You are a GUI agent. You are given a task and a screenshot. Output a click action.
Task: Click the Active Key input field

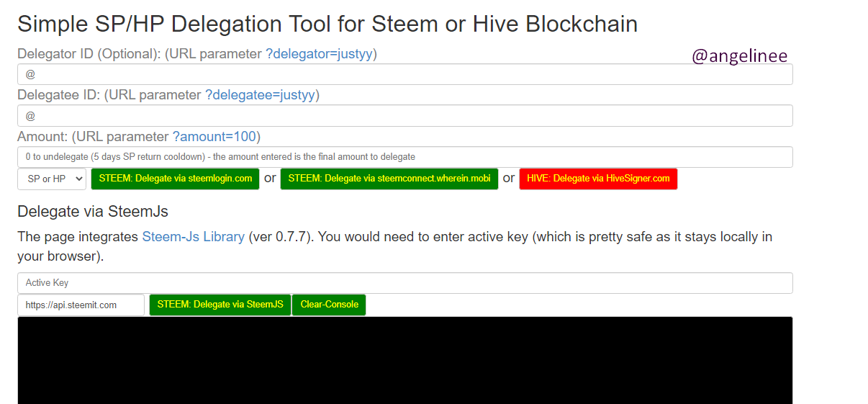coord(405,283)
